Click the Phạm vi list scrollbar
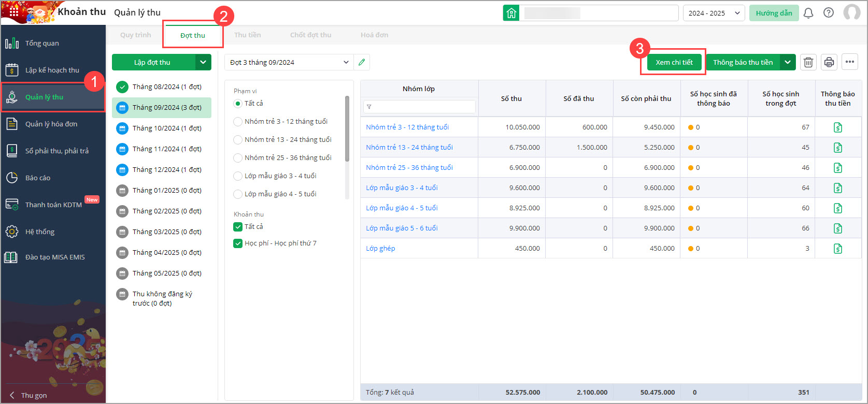Image resolution: width=868 pixels, height=404 pixels. [347, 129]
